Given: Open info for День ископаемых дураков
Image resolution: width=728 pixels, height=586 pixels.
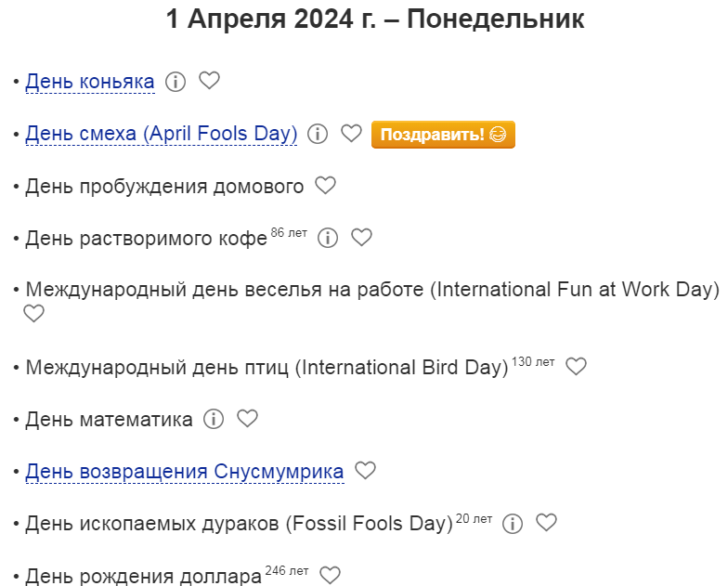Looking at the screenshot, I should click(x=513, y=523).
